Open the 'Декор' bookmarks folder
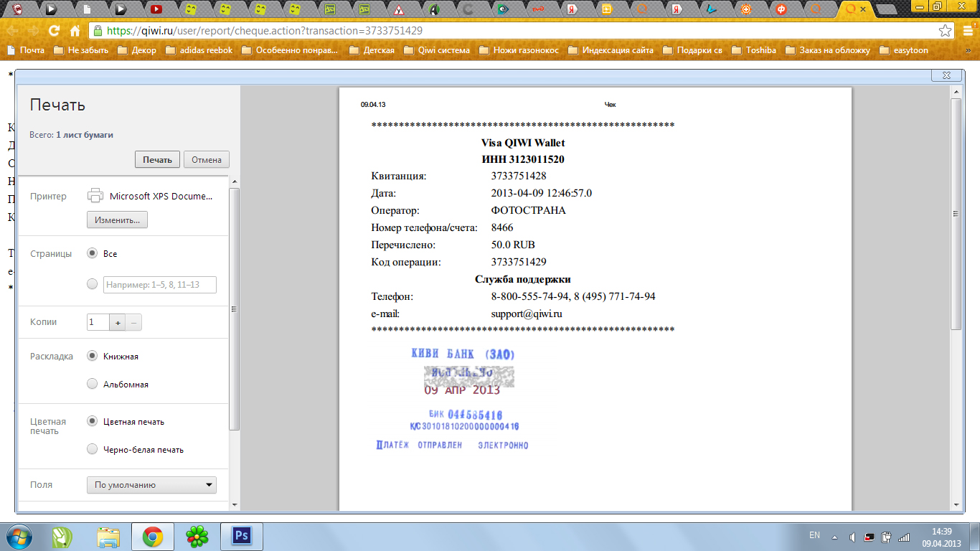 click(x=136, y=50)
